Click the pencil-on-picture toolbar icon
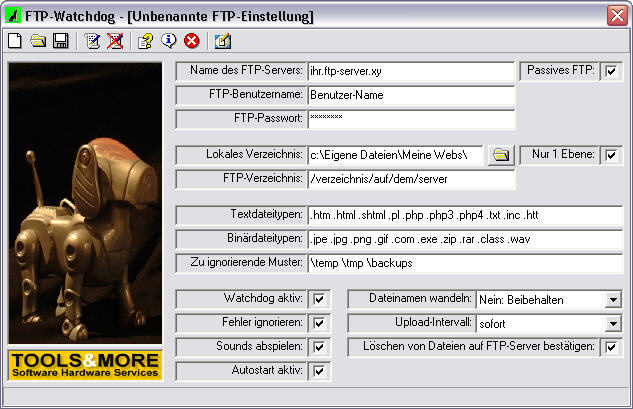Image resolution: width=633 pixels, height=409 pixels. (223, 41)
